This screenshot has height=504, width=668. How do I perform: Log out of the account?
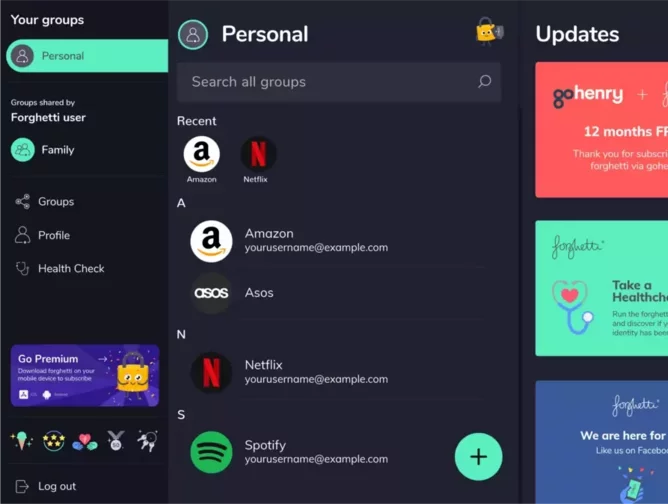pos(46,486)
